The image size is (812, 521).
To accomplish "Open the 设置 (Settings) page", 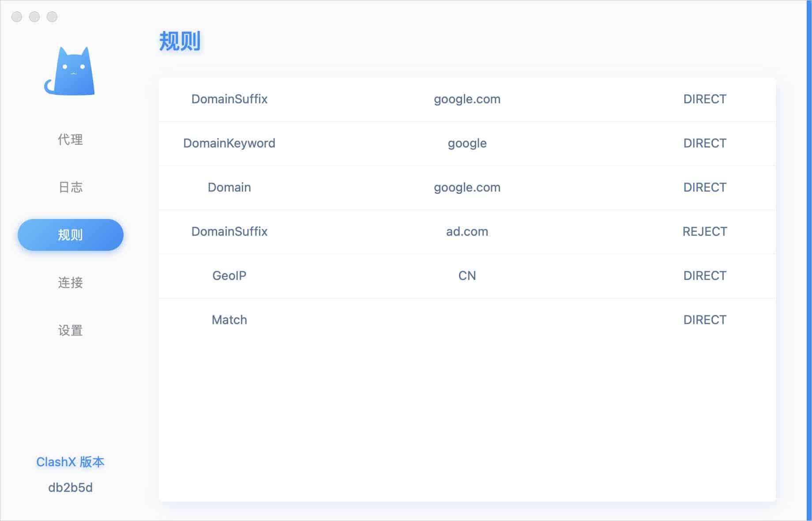I will click(70, 330).
